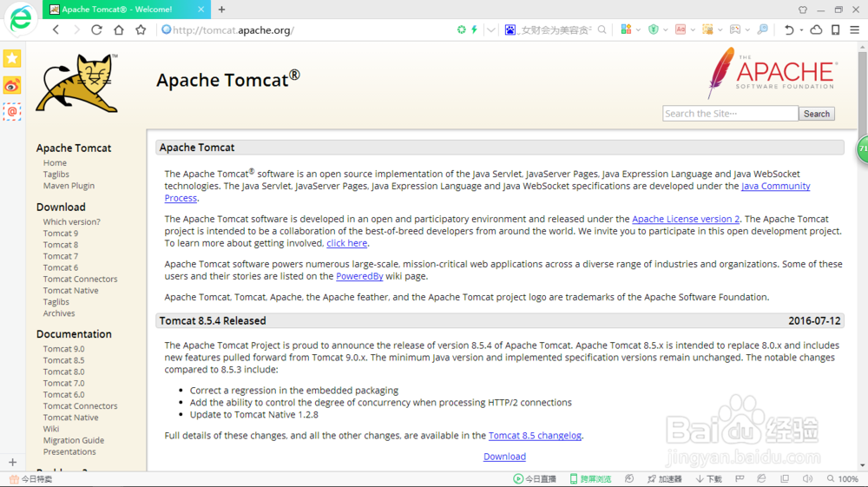Screen dimensions: 868x487
Task: Click the green lightning speed-mode icon
Action: pos(475,30)
